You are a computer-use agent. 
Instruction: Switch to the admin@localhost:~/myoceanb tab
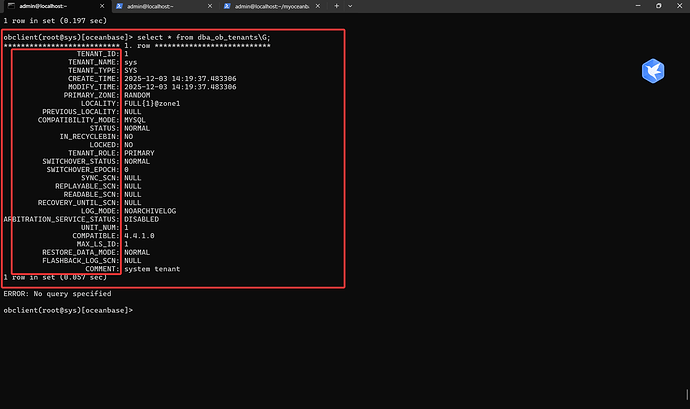tap(268, 6)
